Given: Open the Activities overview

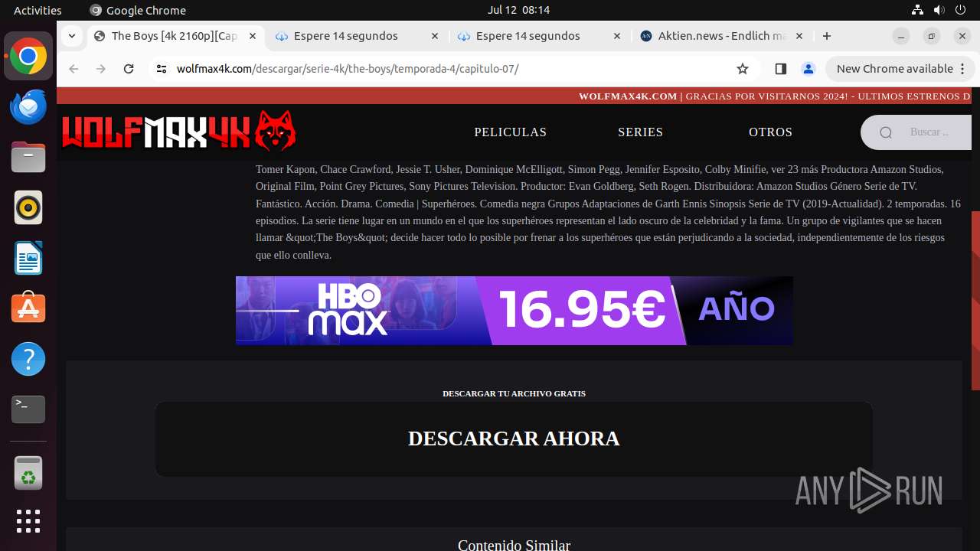Looking at the screenshot, I should [38, 10].
